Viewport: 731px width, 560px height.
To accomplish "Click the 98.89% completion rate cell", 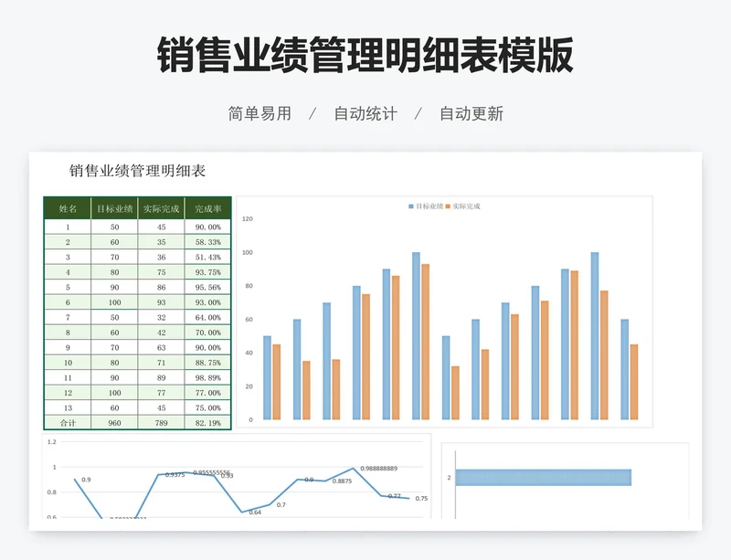I will click(x=208, y=377).
